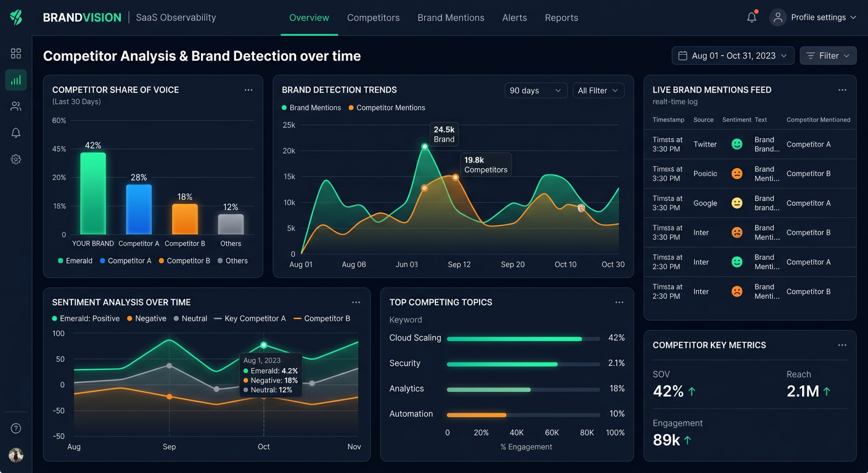This screenshot has width=868, height=473.
Task: Open the 90 days dropdown
Action: pyautogui.click(x=536, y=90)
